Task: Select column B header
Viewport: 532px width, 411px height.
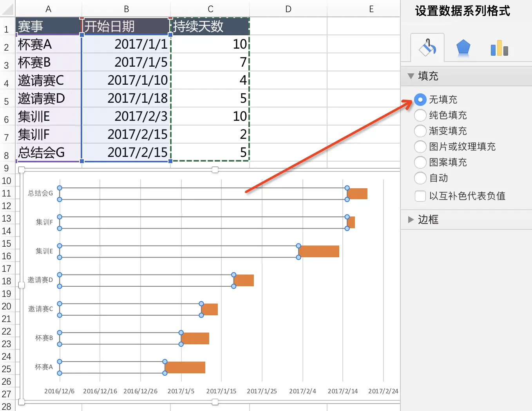Action: pyautogui.click(x=126, y=9)
